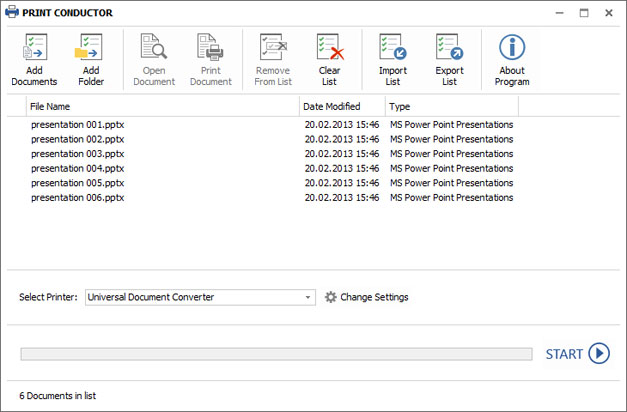The width and height of the screenshot is (627, 412).
Task: Minimize the Print Conductor window
Action: pos(559,13)
